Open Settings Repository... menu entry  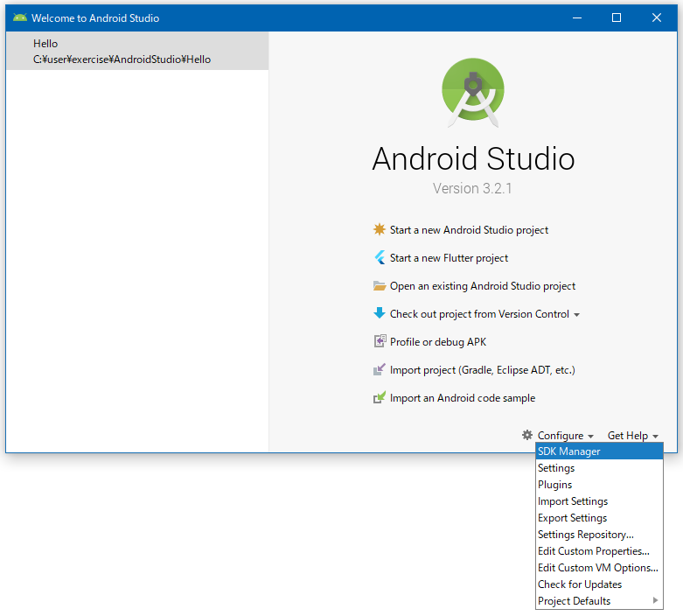click(599, 534)
